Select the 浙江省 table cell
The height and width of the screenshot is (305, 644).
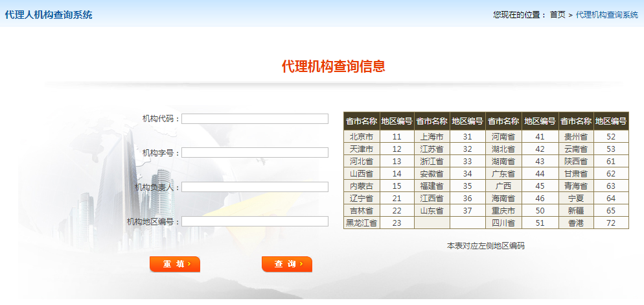click(432, 162)
